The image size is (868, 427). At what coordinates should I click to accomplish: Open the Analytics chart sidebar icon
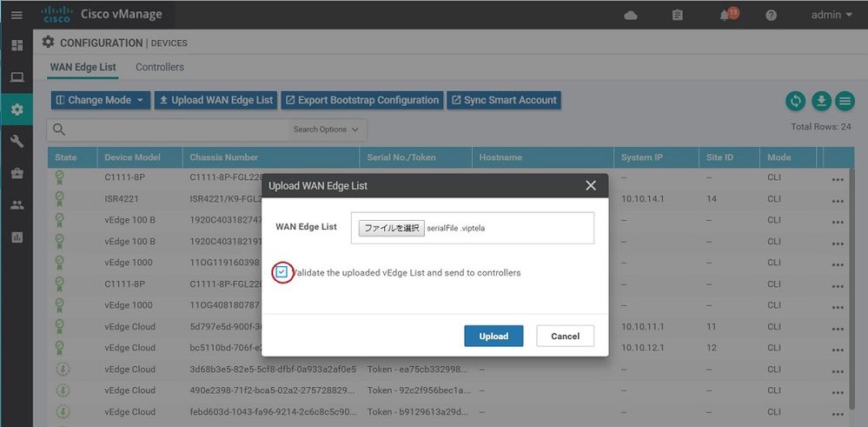click(x=17, y=237)
